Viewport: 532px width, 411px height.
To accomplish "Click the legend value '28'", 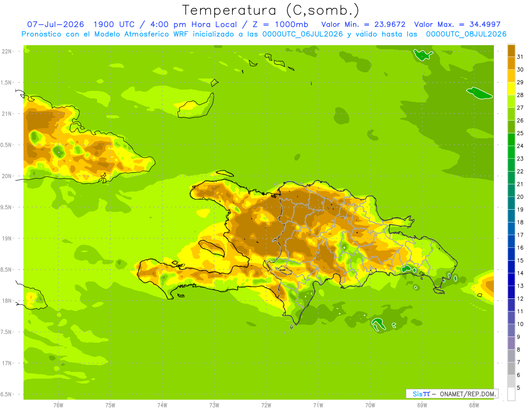I will pyautogui.click(x=520, y=95).
